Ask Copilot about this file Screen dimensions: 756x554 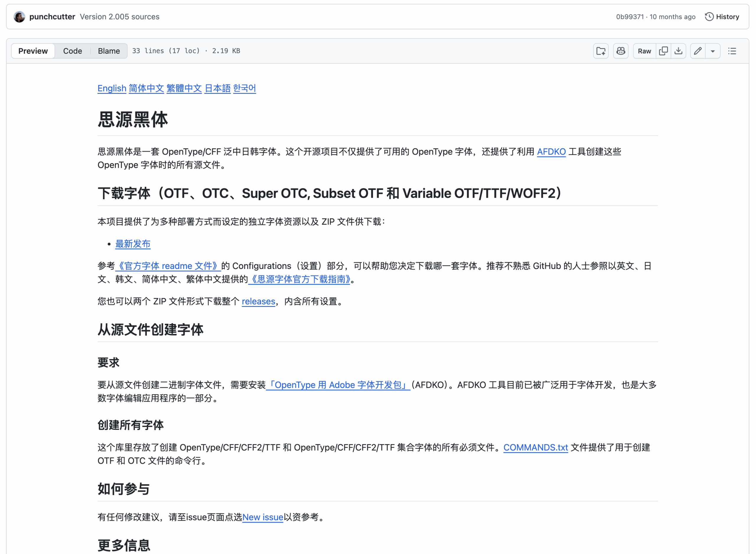[x=620, y=51]
